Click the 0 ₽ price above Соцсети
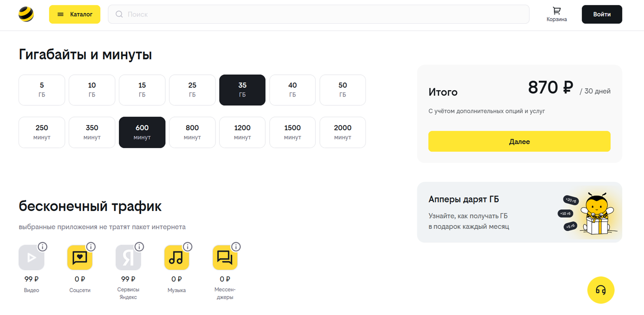 pos(80,279)
